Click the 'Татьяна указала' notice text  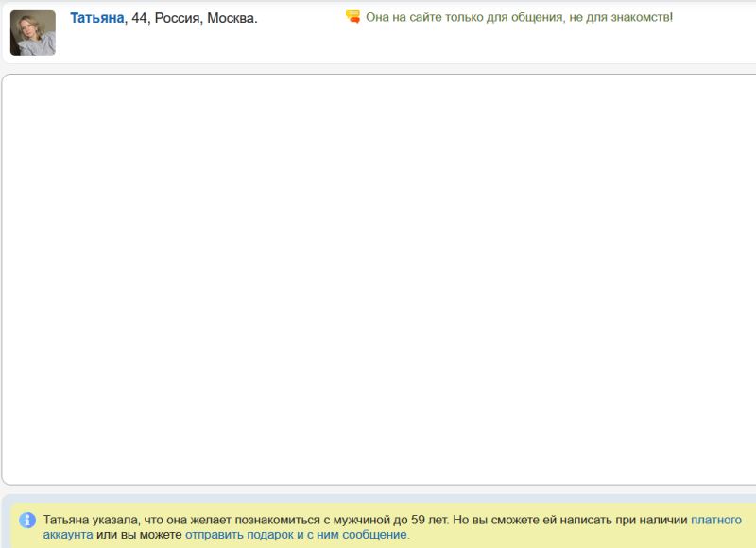point(92,520)
